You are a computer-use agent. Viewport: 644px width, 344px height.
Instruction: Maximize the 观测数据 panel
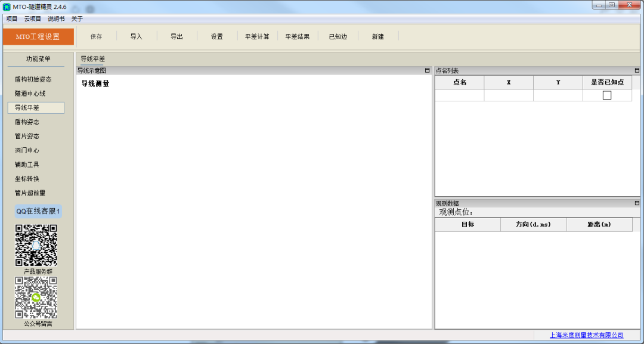point(636,203)
